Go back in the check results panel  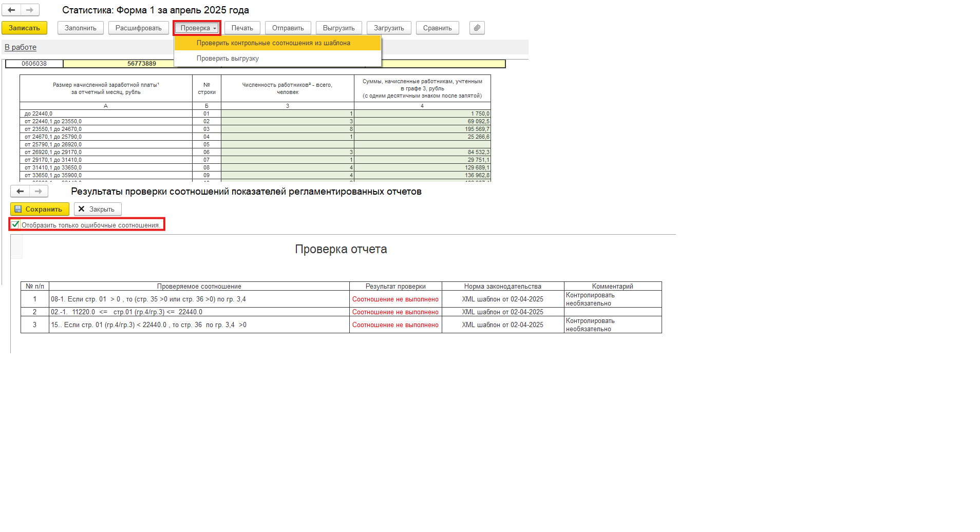click(x=20, y=192)
